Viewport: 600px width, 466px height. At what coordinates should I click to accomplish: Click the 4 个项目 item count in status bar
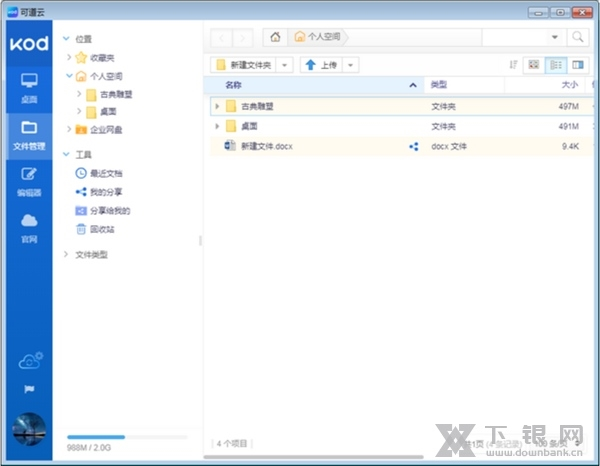coord(232,443)
